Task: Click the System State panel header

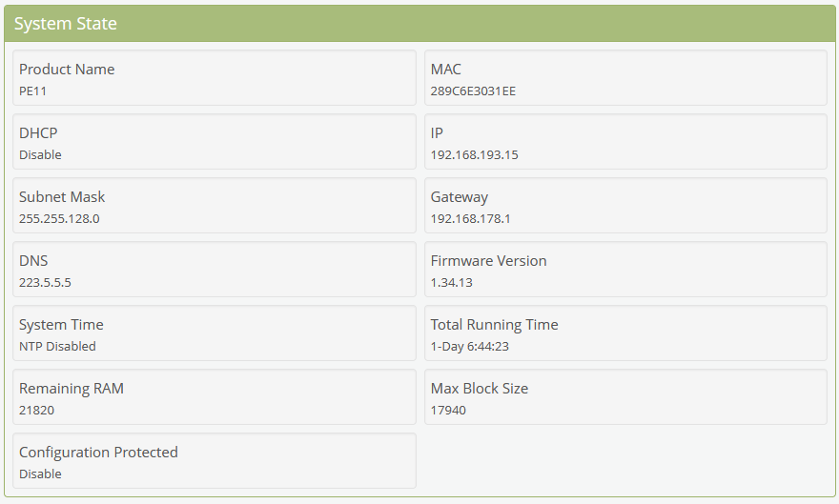Action: tap(66, 24)
